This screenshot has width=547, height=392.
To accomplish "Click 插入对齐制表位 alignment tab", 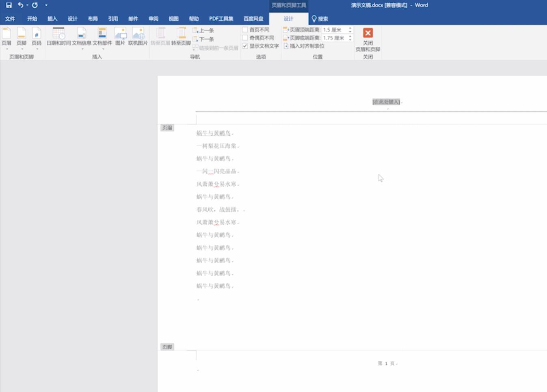I will [304, 46].
